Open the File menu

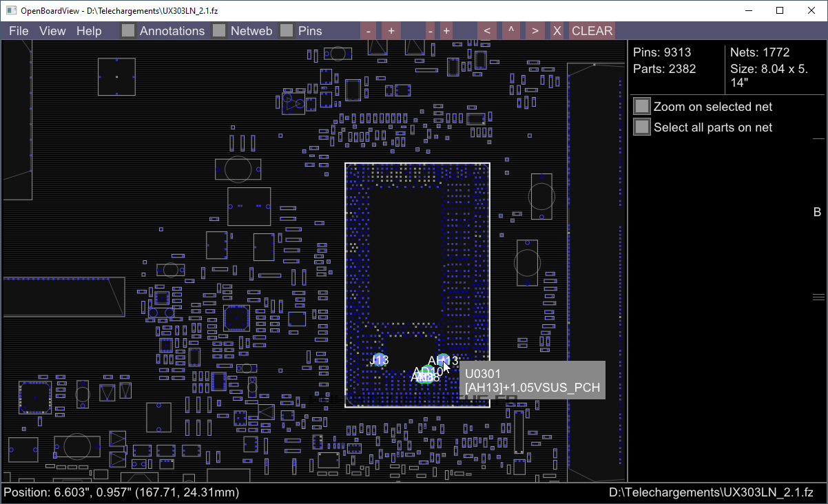pyautogui.click(x=19, y=31)
